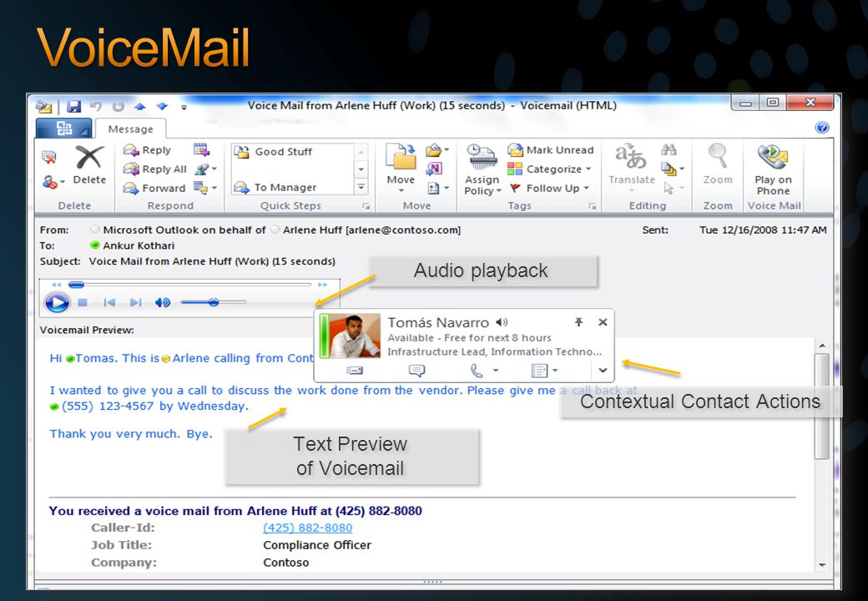
Task: Go to previous item with the up arrow
Action: (139, 106)
